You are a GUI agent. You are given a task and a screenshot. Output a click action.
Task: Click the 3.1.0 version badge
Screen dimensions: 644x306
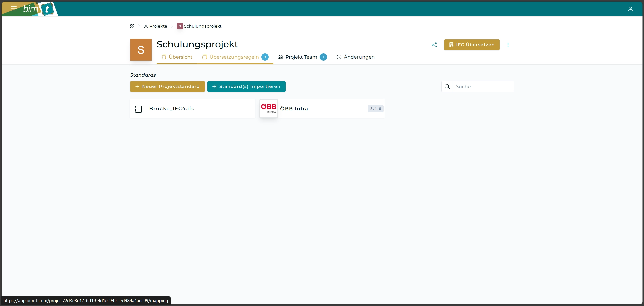[x=375, y=109]
